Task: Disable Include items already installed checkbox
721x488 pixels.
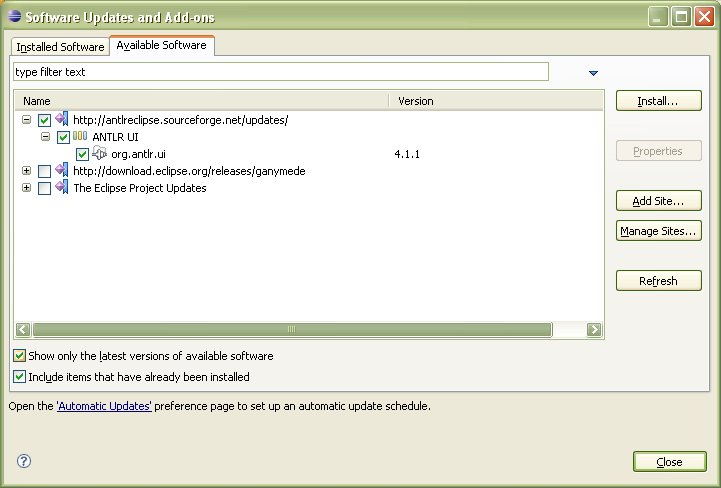Action: [x=20, y=377]
